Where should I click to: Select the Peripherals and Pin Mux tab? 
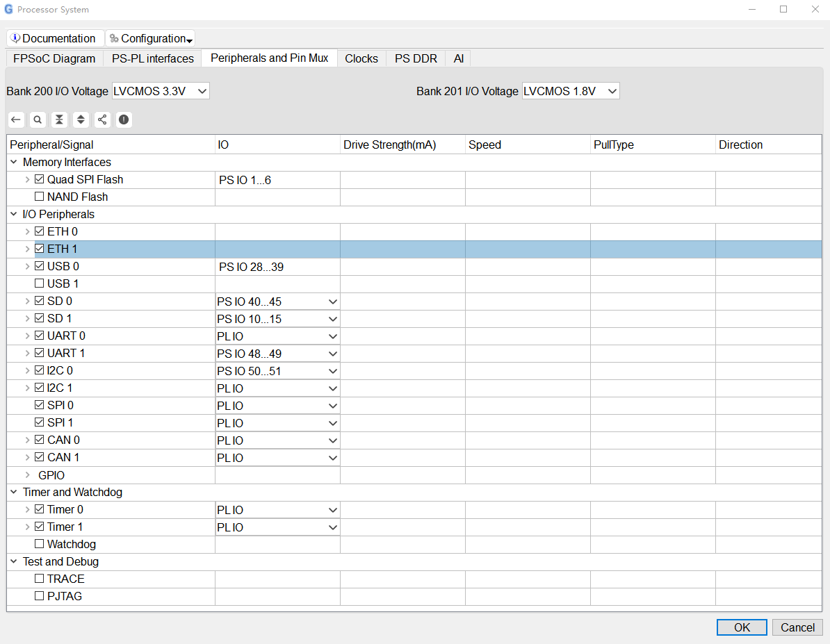pos(270,58)
